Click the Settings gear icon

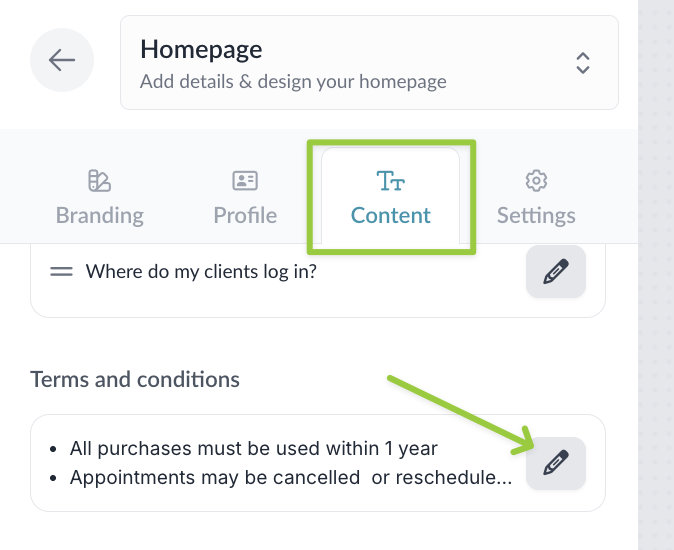point(536,181)
